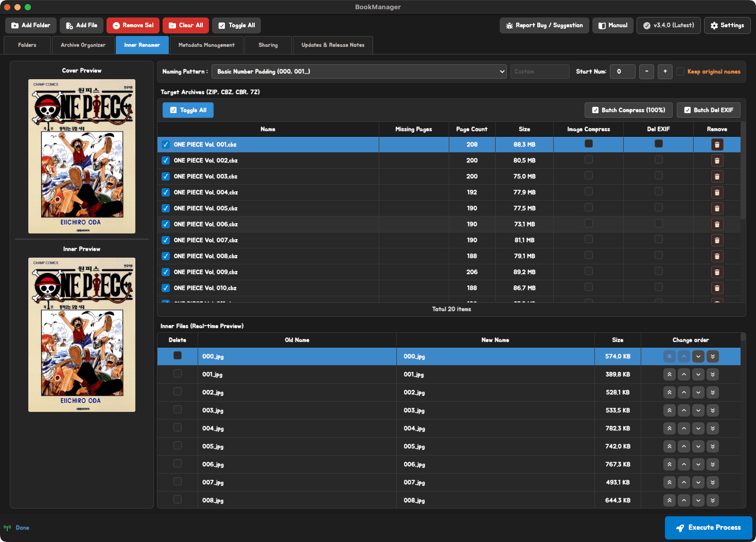Open the Archive Organizer tab

click(x=83, y=45)
